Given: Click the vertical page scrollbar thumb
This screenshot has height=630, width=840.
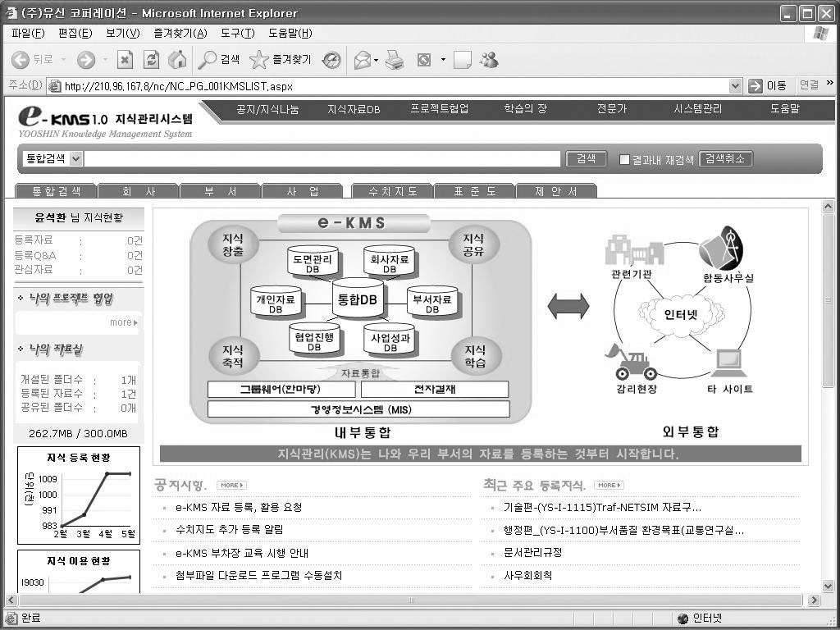Looking at the screenshot, I should pyautogui.click(x=828, y=304).
